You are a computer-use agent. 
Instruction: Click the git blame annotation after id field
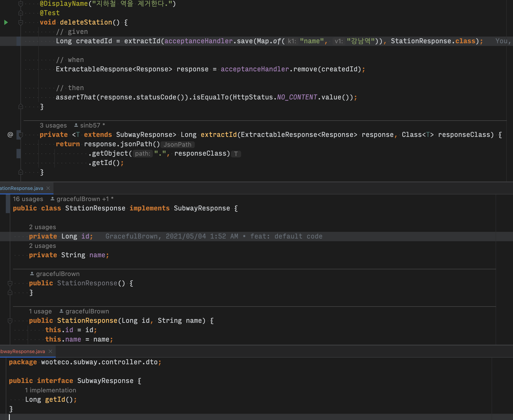(214, 236)
